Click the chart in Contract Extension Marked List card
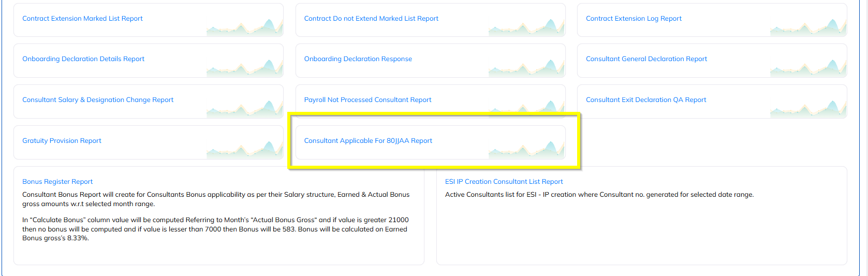868x276 pixels. (x=244, y=27)
